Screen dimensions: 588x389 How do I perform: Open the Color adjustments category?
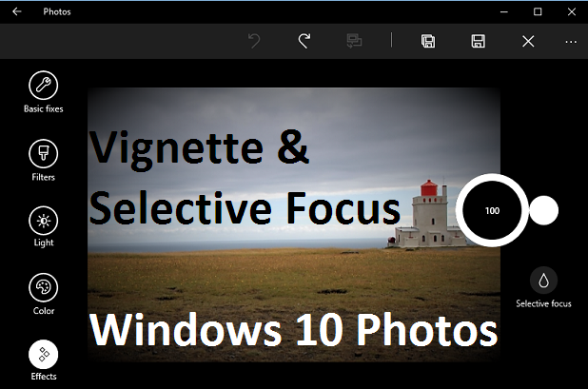(44, 287)
